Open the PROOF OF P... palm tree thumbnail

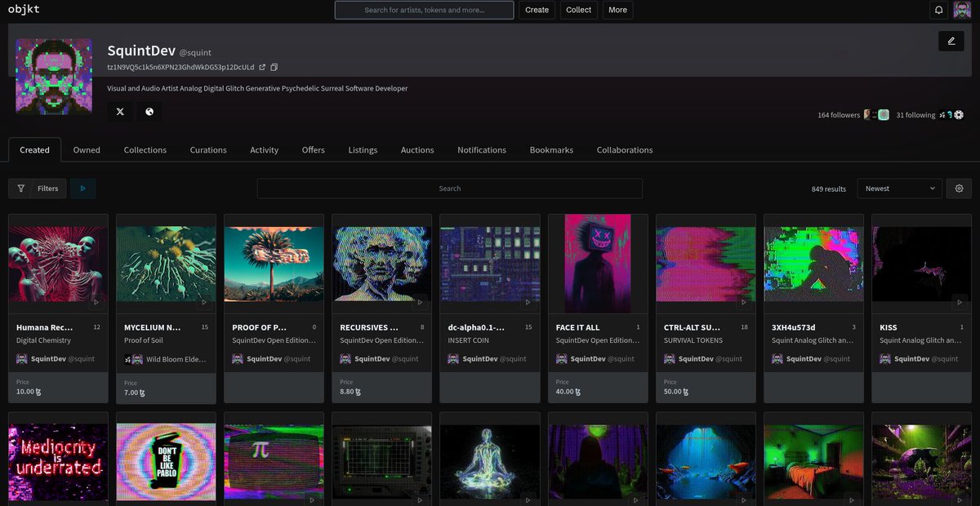point(274,264)
